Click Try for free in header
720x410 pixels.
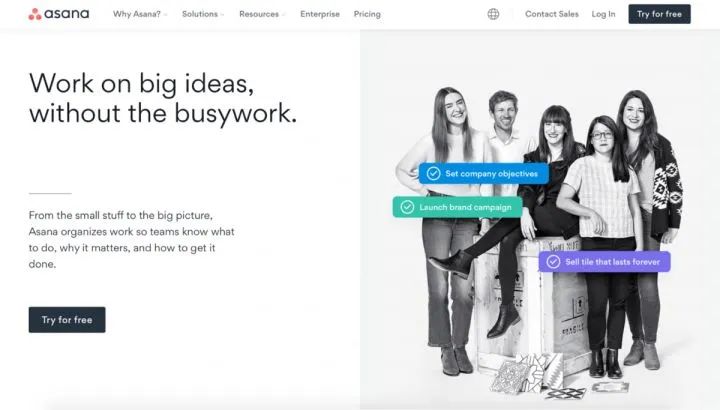tap(659, 14)
